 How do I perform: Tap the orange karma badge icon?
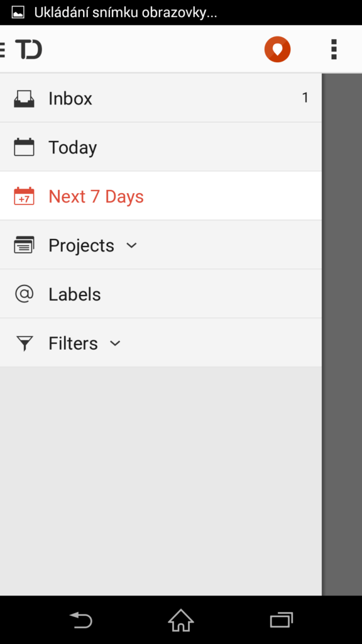[x=277, y=49]
